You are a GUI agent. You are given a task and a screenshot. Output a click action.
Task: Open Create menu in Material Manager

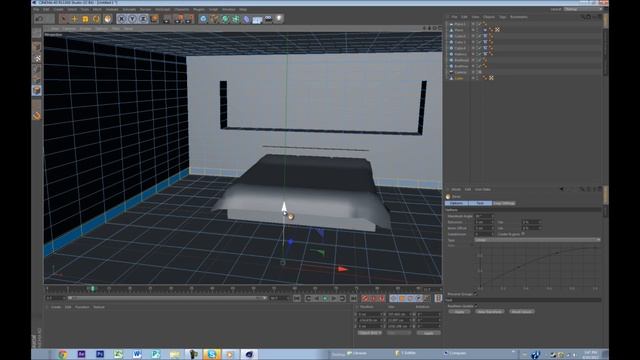pyautogui.click(x=56, y=307)
